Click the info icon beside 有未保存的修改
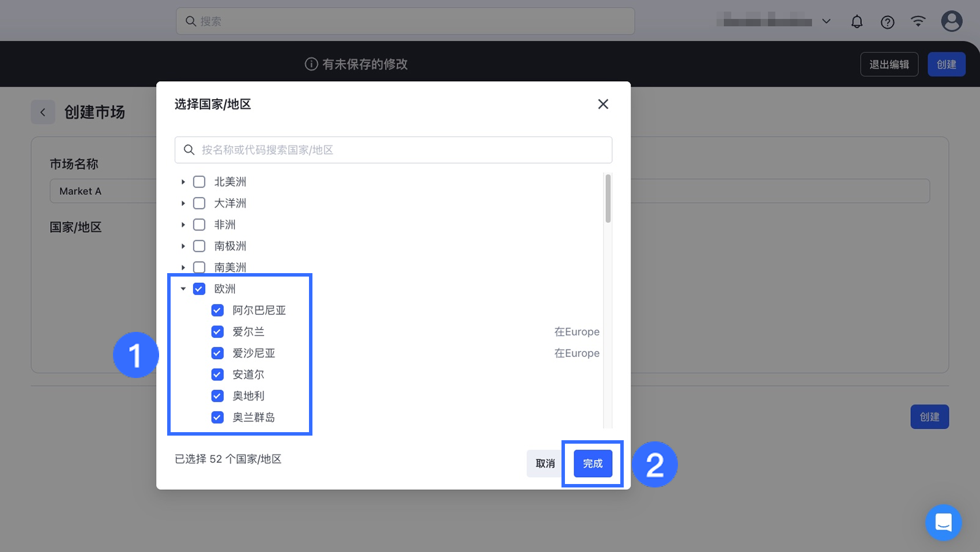 (311, 64)
